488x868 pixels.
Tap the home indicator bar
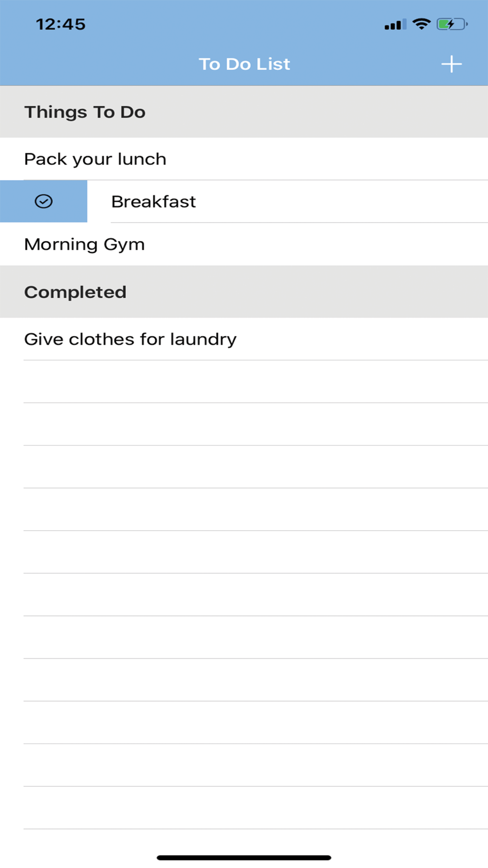(244, 857)
